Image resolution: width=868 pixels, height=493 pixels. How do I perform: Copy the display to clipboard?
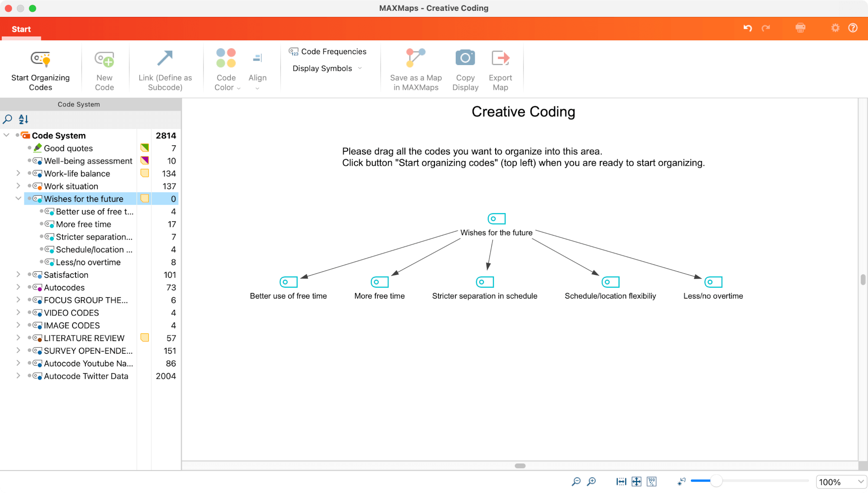pos(465,69)
